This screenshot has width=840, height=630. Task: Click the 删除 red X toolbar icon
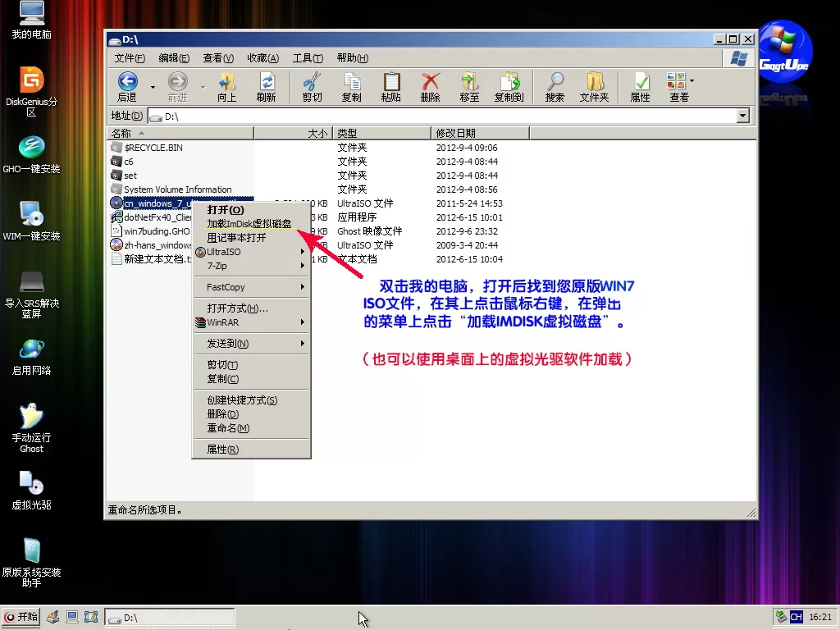(x=430, y=81)
